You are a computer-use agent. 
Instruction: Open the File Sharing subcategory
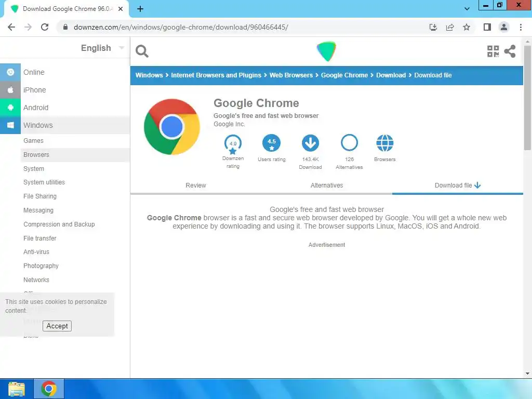(x=40, y=196)
